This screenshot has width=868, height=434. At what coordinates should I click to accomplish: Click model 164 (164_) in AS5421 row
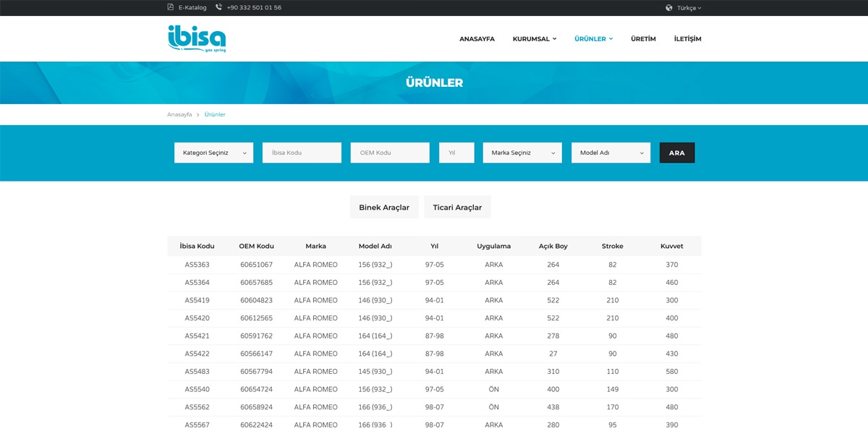[375, 336]
